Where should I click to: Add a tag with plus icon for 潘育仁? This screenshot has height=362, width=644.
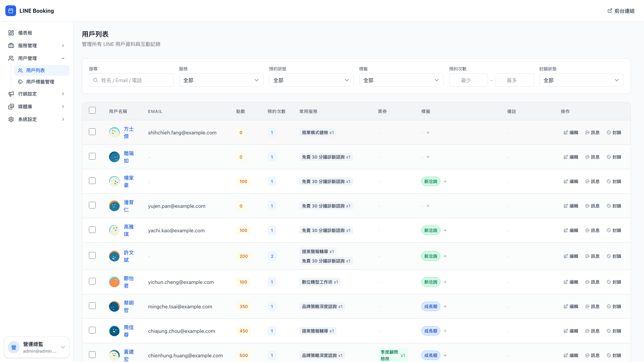point(428,206)
